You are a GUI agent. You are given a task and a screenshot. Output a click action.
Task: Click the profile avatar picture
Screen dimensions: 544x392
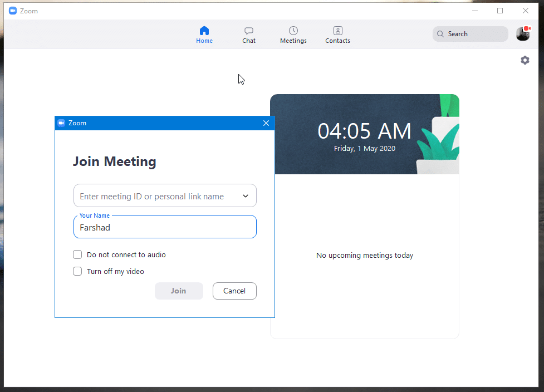coord(523,34)
